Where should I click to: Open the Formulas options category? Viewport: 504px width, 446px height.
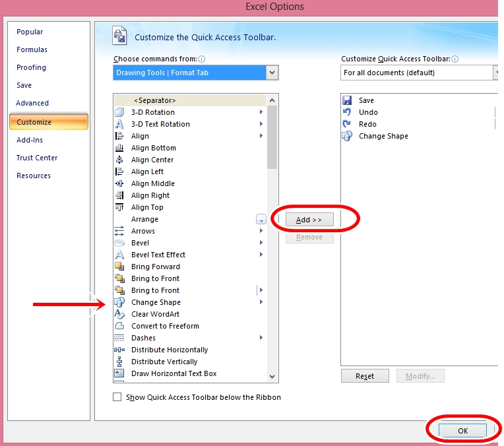pyautogui.click(x=32, y=49)
